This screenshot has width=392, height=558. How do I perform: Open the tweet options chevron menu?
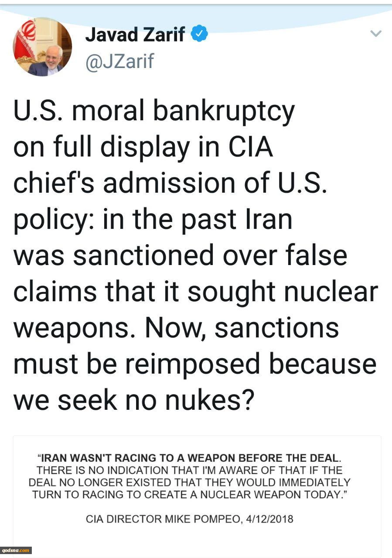click(x=376, y=33)
